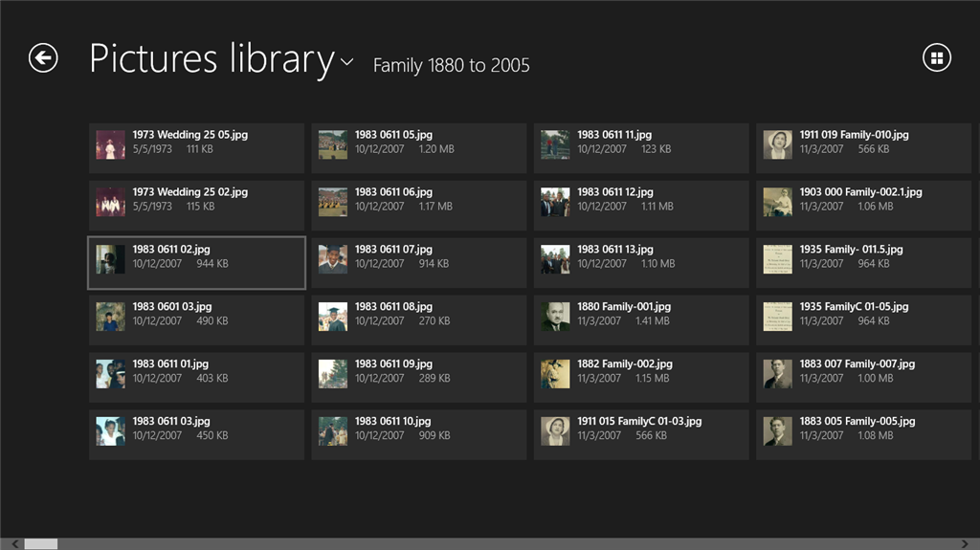This screenshot has height=550, width=980.
Task: Select thumbnail of 1983 0611 11.jpg
Action: [x=555, y=144]
